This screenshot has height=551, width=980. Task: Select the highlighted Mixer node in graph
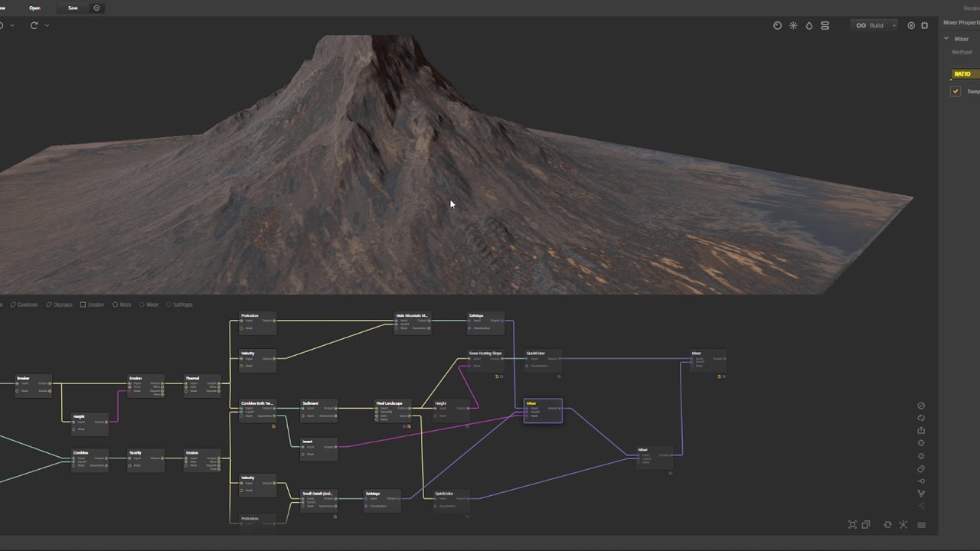(x=543, y=410)
